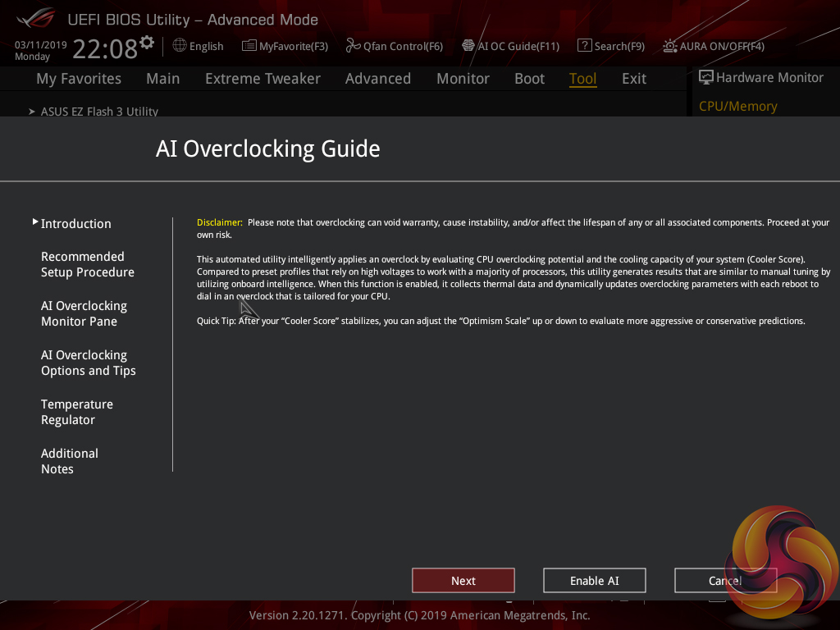Select English language option
The width and height of the screenshot is (840, 630).
tap(206, 47)
